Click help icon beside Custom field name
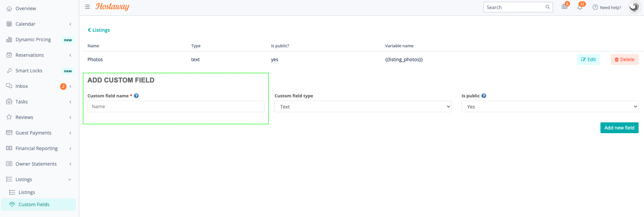Viewport: 644px width, 217px height. coord(136,96)
